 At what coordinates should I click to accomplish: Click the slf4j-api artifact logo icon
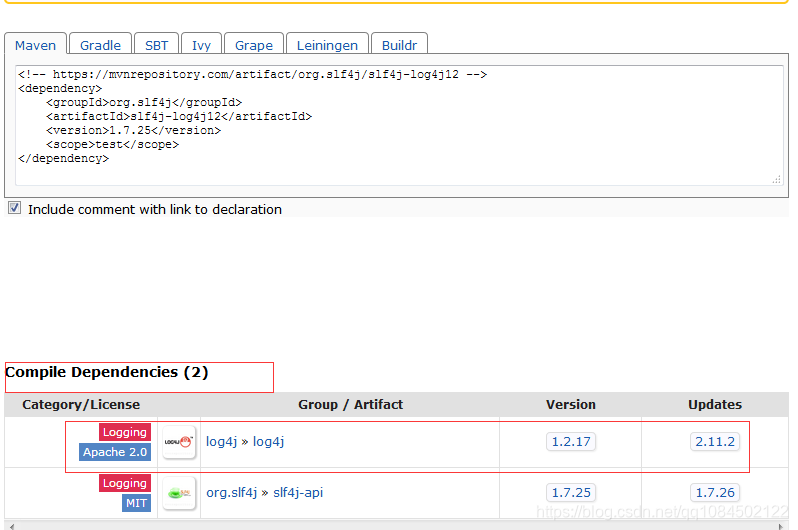click(x=179, y=493)
